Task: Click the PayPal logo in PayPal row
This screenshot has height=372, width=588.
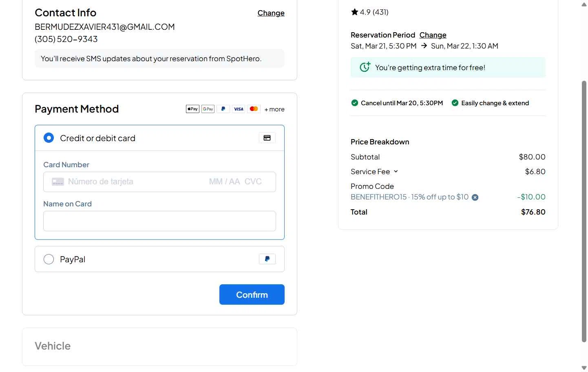Action: [267, 259]
